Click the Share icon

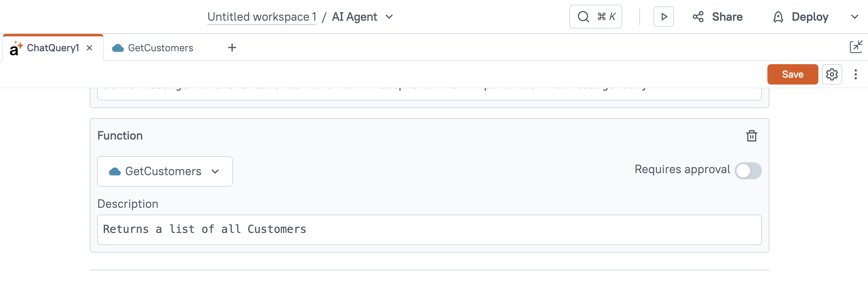point(698,17)
